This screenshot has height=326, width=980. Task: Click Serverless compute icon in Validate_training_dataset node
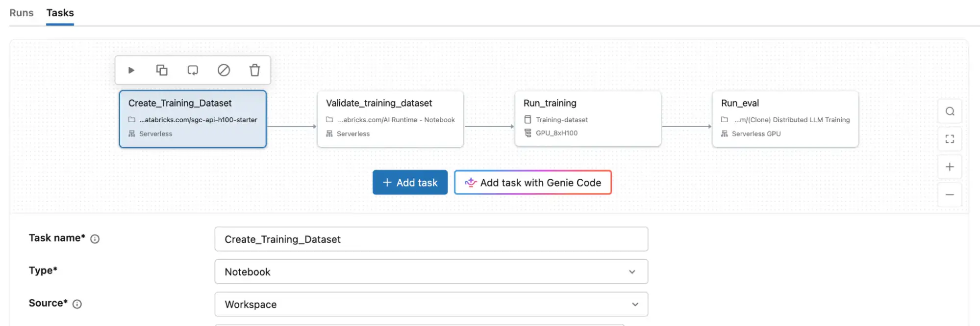(x=329, y=134)
